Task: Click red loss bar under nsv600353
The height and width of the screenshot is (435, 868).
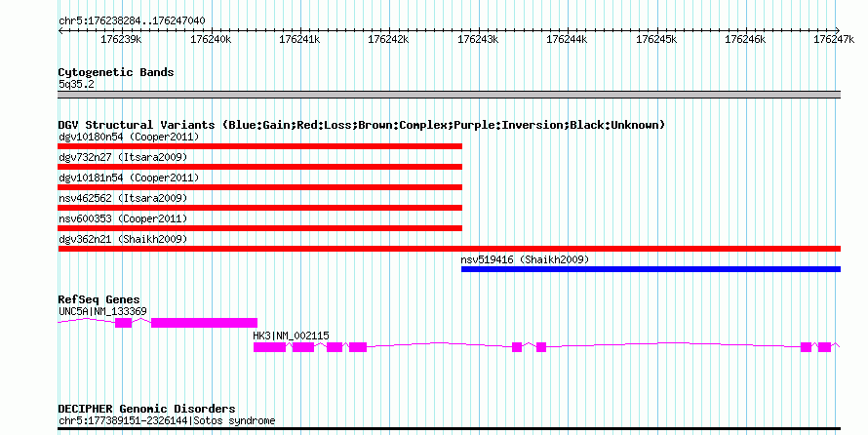Action: pyautogui.click(x=259, y=228)
